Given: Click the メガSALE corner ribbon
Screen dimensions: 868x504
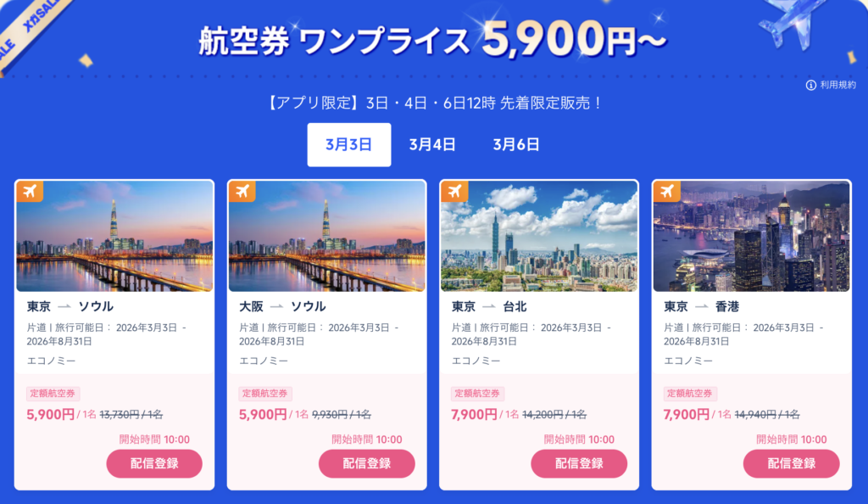Looking at the screenshot, I should 21,25.
